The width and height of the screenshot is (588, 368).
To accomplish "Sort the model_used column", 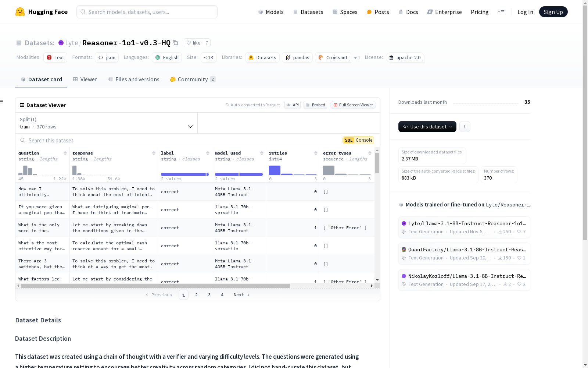I will 262,153.
